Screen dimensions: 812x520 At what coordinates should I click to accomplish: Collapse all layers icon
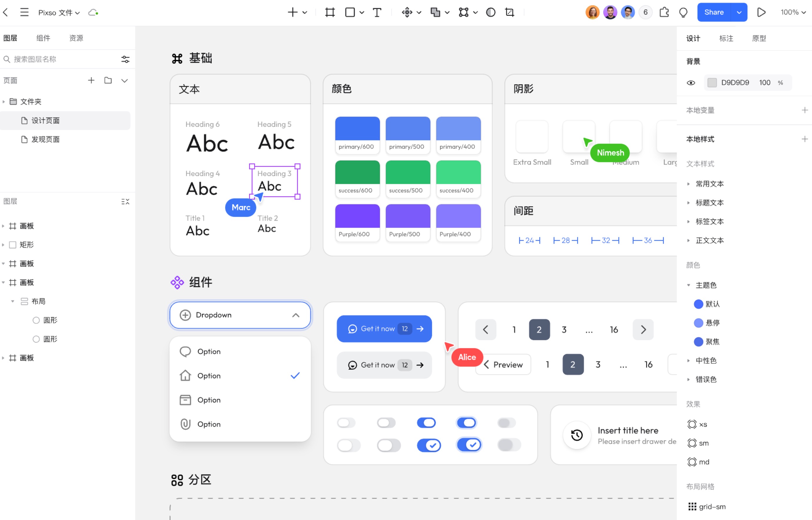pos(125,201)
